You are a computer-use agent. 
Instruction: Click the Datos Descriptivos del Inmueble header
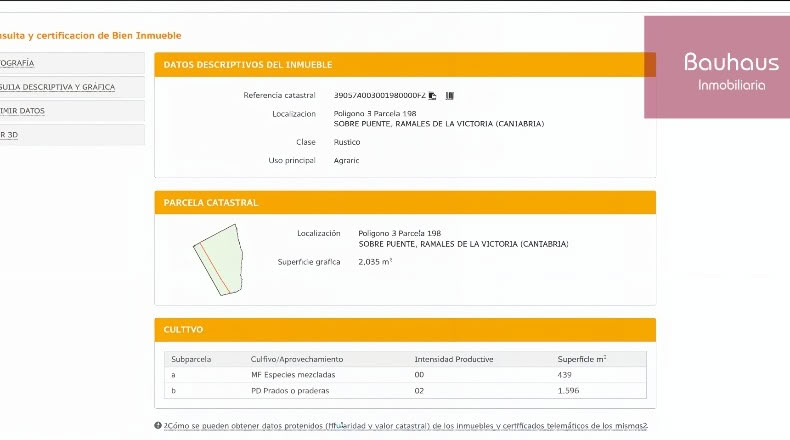[405, 65]
